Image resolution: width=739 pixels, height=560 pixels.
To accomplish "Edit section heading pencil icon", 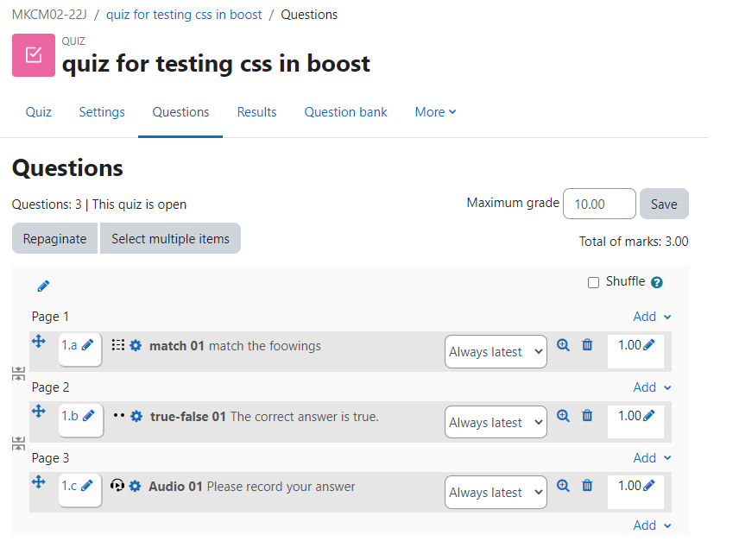I will point(43,286).
